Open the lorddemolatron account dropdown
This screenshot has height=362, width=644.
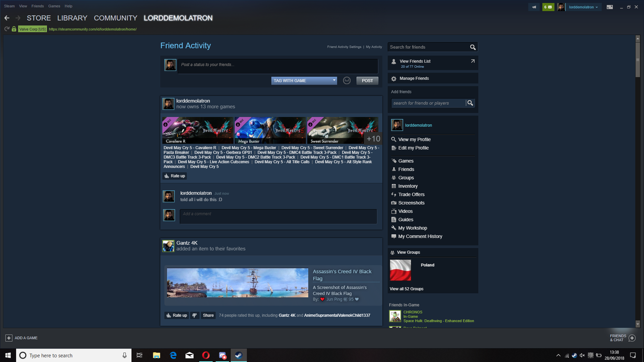(584, 7)
